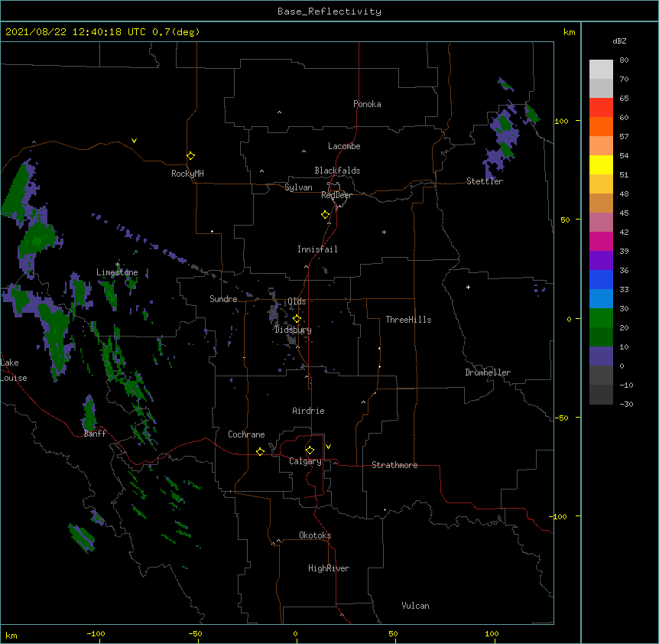Click the Ponoka label
Viewport: 659px width, 644px height.
tap(367, 104)
